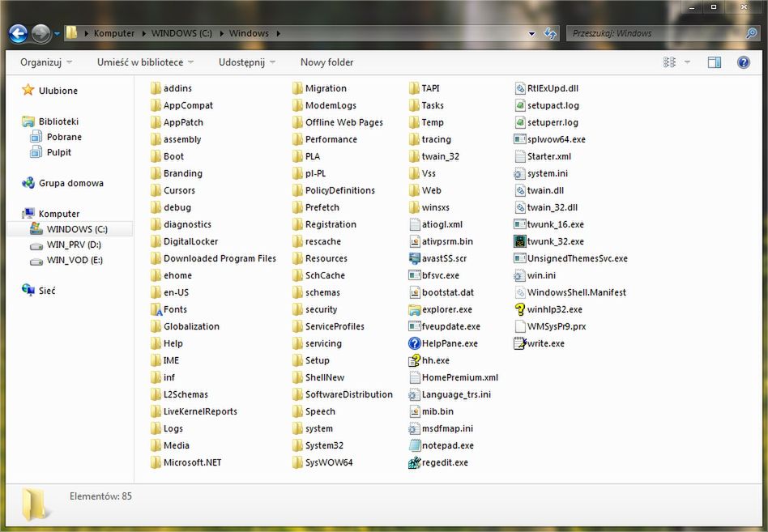Image resolution: width=768 pixels, height=532 pixels.
Task: Click Komputer in the address breadcrumb
Action: click(113, 33)
